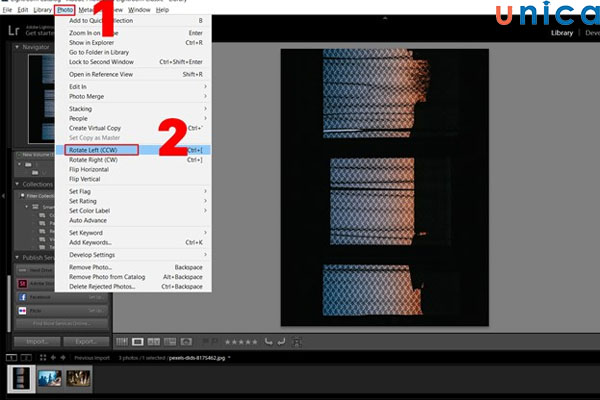Switch to the Library module
Viewport: 600px width, 400px height.
tap(562, 33)
